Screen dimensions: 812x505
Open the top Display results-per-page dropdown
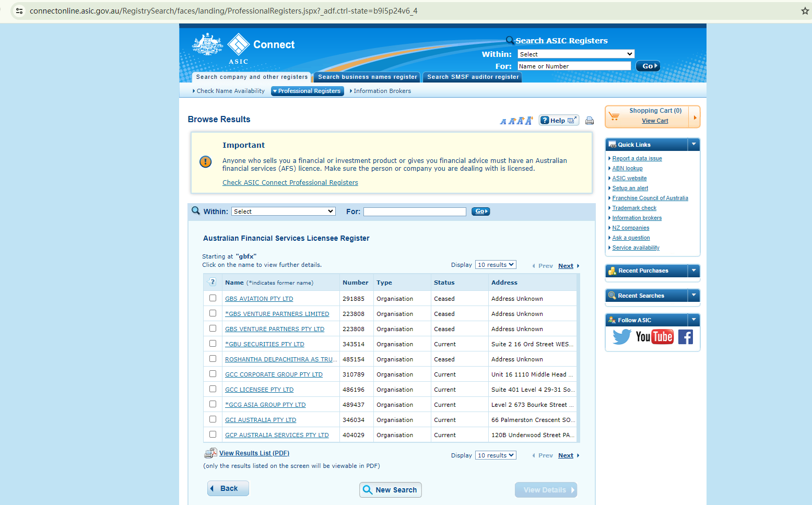(496, 265)
